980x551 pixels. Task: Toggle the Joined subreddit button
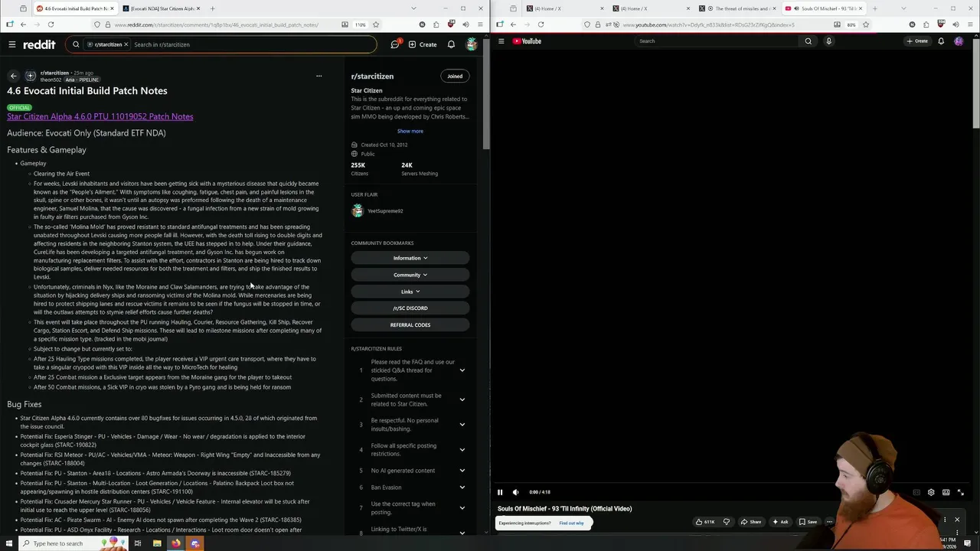(x=455, y=76)
